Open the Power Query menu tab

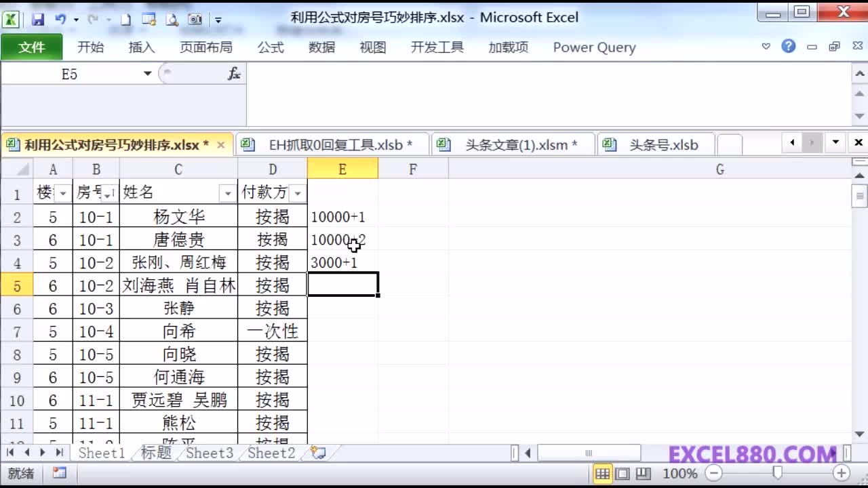point(593,47)
